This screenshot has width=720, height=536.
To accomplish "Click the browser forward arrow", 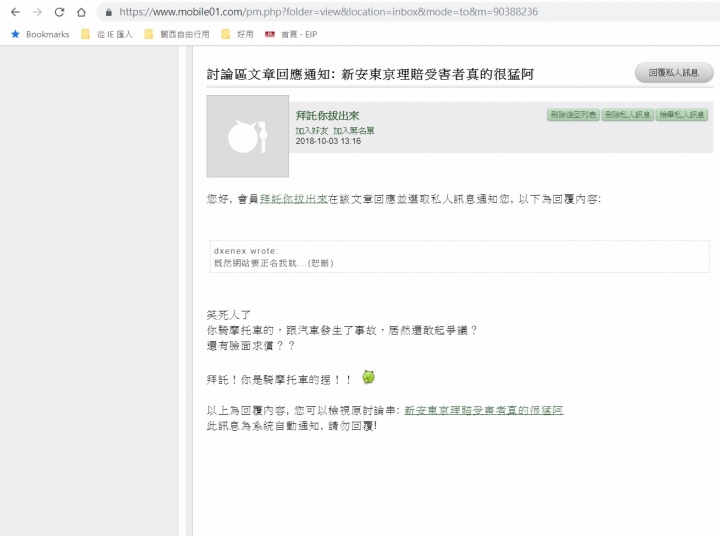I will [37, 12].
